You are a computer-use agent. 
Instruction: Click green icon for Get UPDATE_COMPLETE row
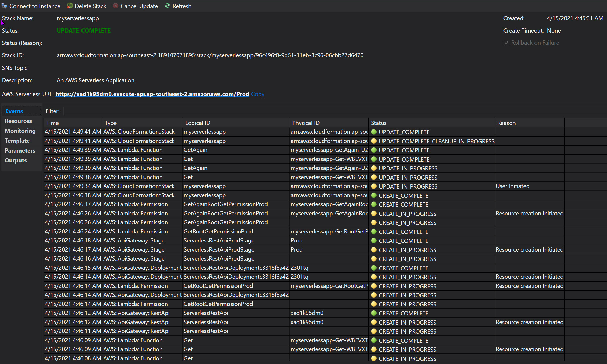click(374, 159)
